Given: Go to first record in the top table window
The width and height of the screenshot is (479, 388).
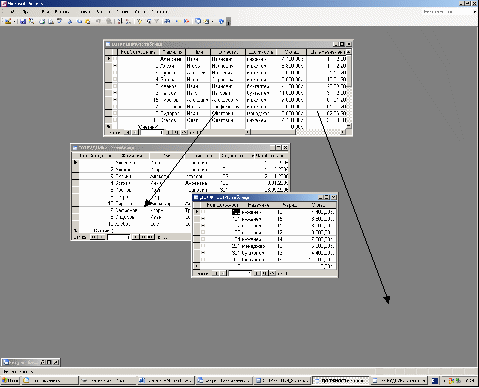Looking at the screenshot, I should 127,132.
